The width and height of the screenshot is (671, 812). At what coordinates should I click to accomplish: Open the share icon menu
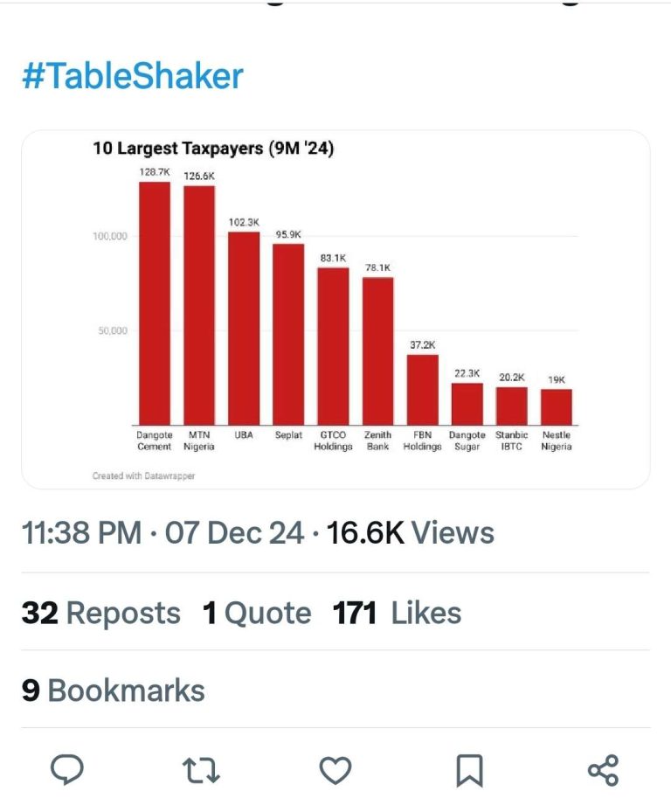603,770
